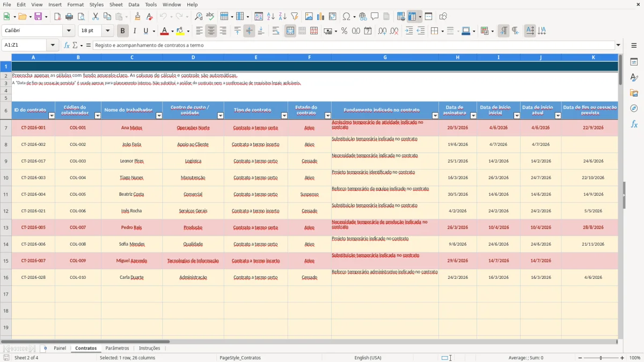Open the filter dropdown for Tipo de contrato
The width and height of the screenshot is (644, 362).
pyautogui.click(x=284, y=115)
